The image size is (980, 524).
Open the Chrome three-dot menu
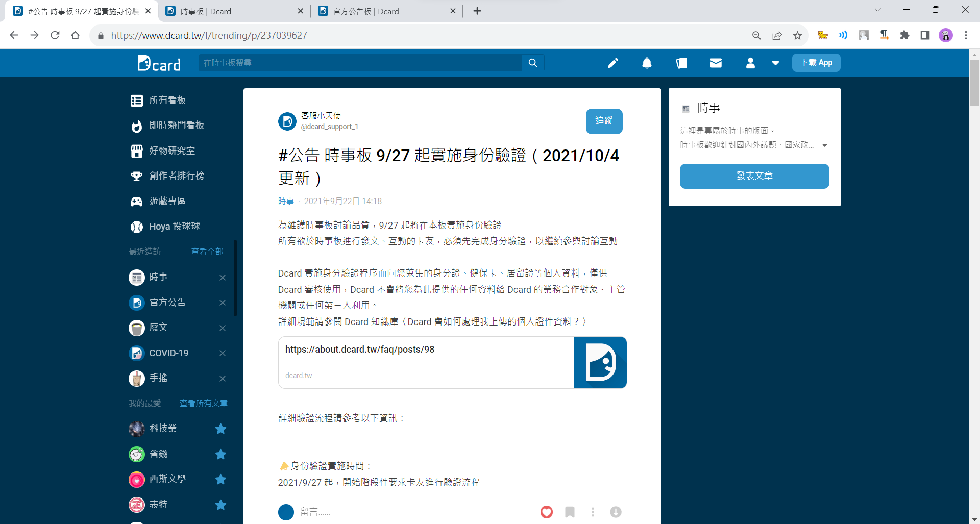(x=966, y=35)
